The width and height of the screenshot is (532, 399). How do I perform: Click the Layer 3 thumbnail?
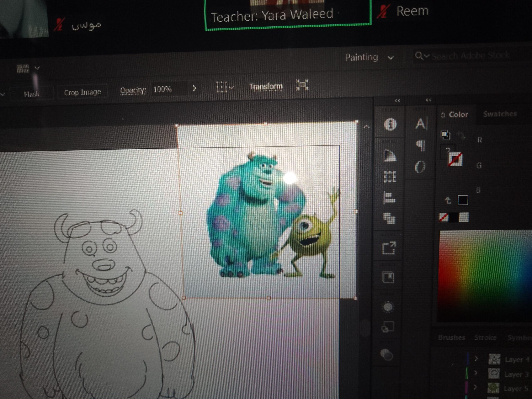pos(494,373)
